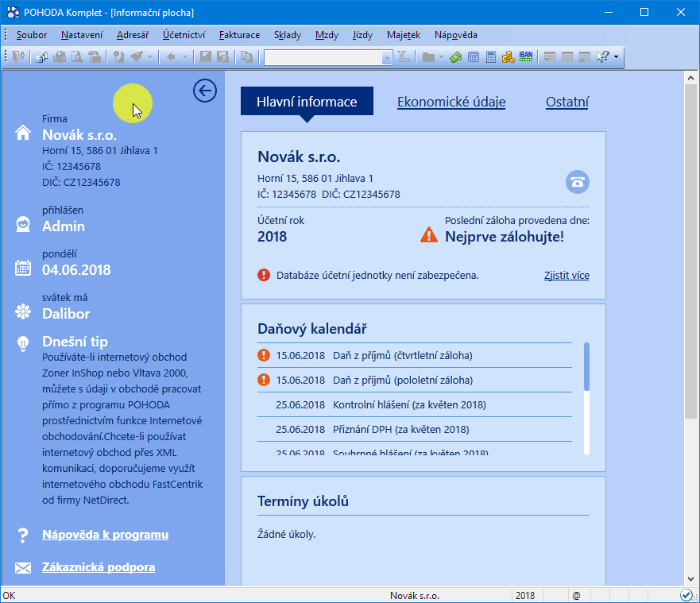700x603 pixels.
Task: Click the folder icon in toolbar
Action: (428, 56)
